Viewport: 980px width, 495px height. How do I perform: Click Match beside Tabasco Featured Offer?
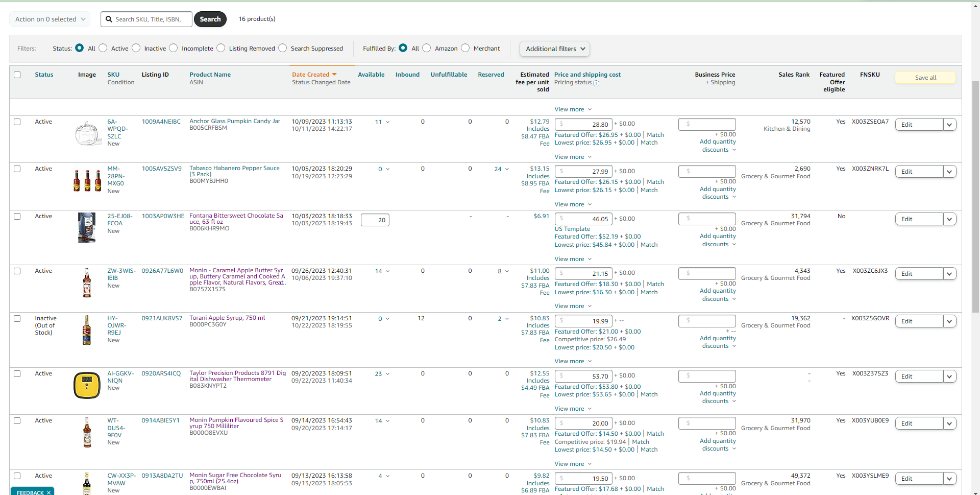655,182
